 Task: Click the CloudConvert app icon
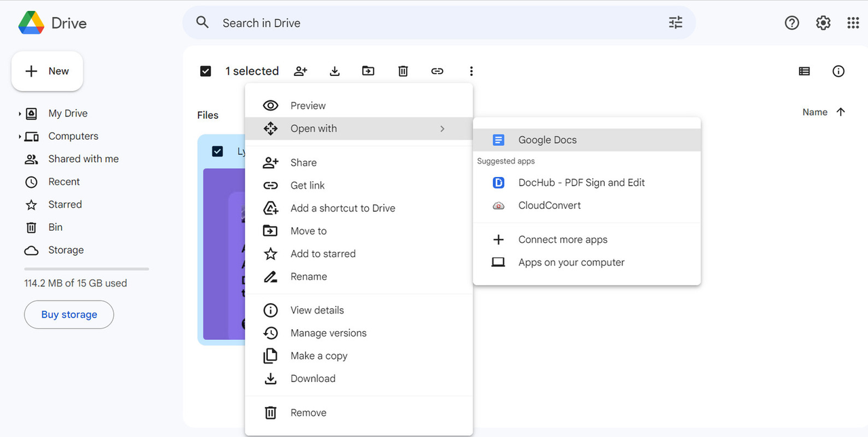tap(498, 206)
